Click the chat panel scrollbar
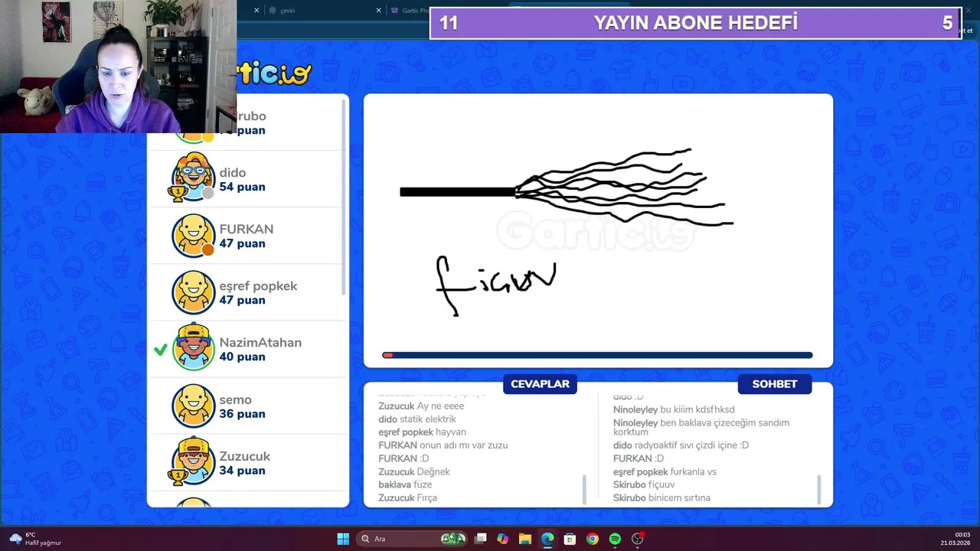The image size is (980, 551). click(x=818, y=490)
